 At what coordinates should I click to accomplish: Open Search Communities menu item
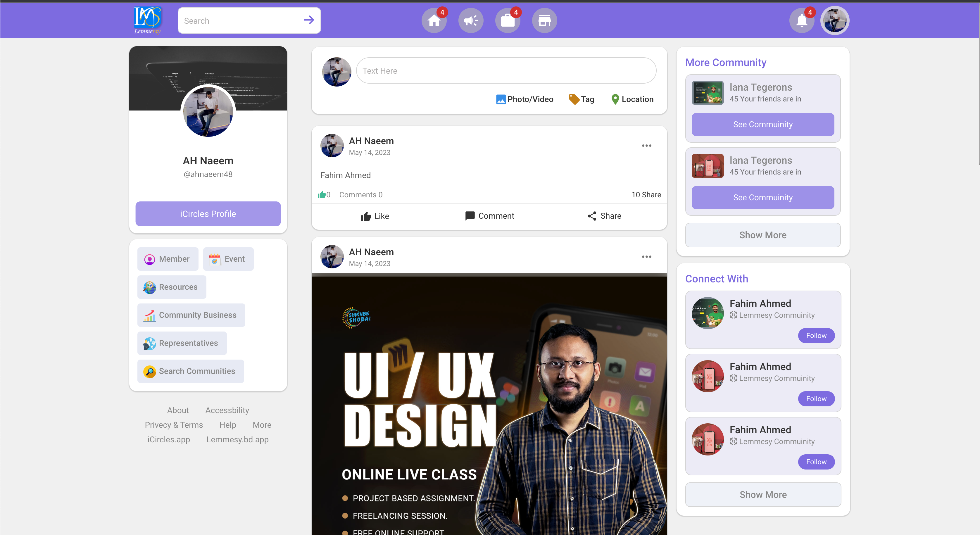click(x=190, y=371)
